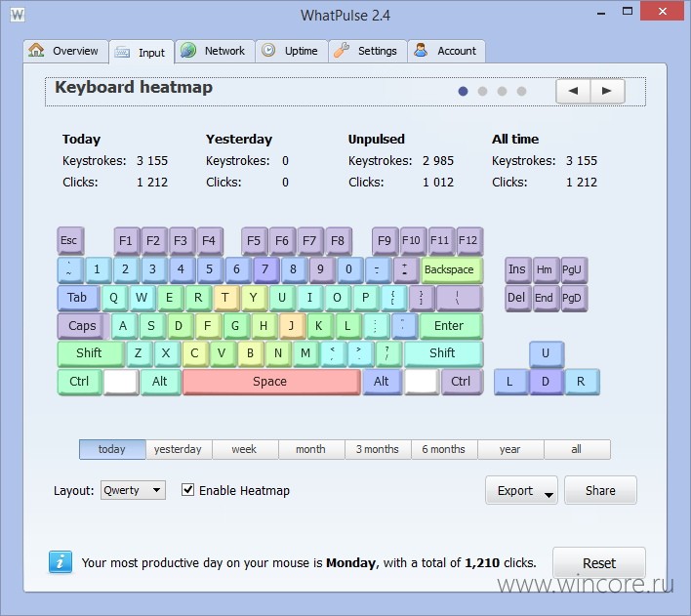
Task: Click the Keyboard heatmap heading
Action: (x=134, y=87)
